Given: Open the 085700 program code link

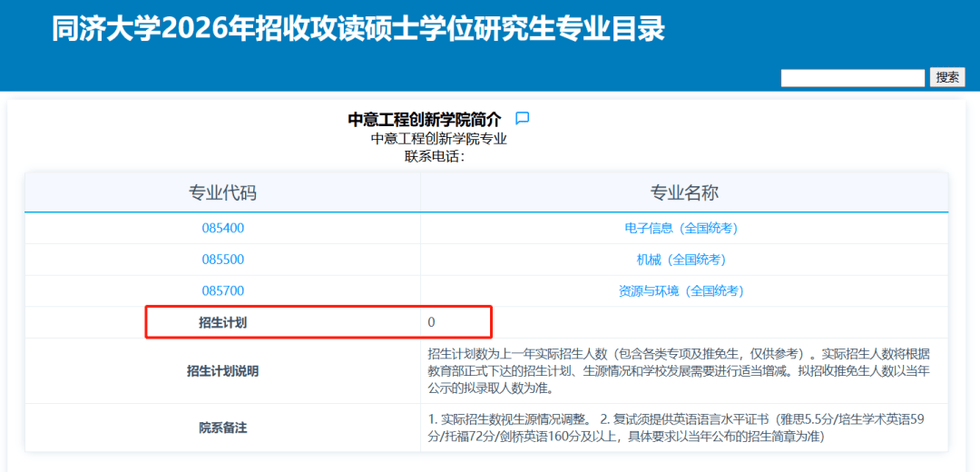Looking at the screenshot, I should point(222,290).
